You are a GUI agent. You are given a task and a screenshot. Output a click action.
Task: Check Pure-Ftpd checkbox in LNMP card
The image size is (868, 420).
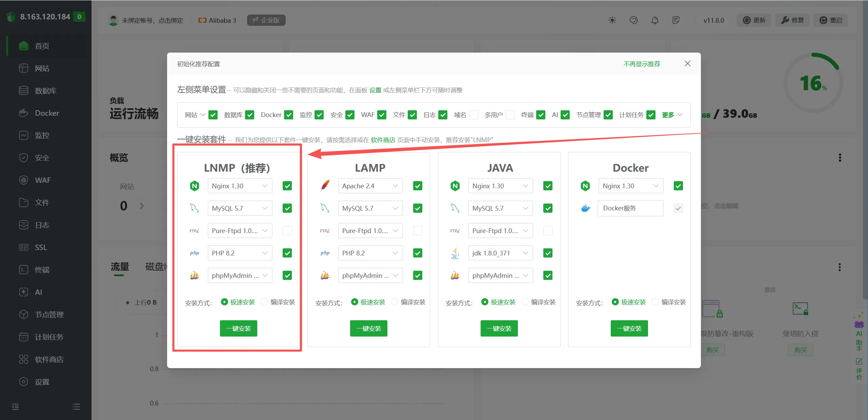[x=287, y=231]
